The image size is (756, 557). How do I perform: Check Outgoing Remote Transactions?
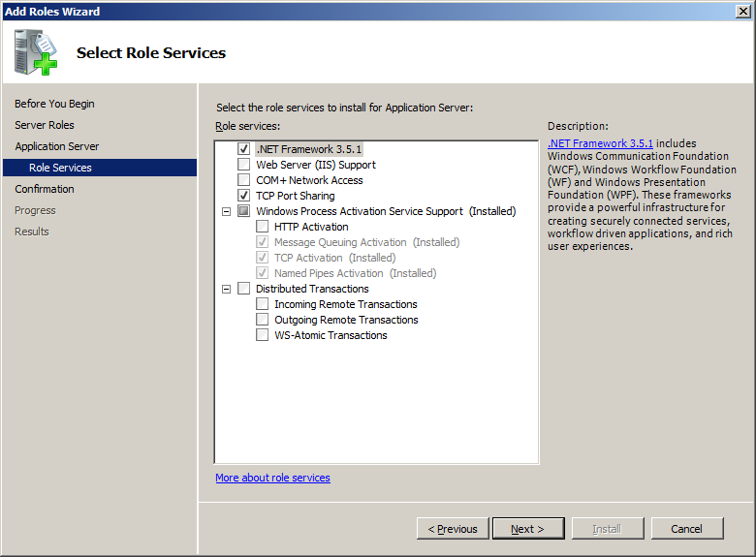(x=262, y=320)
